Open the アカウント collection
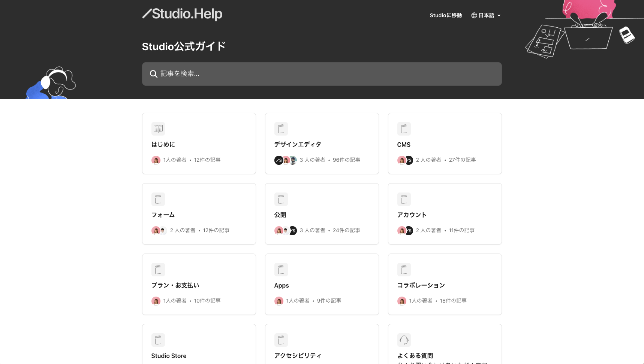Screen dimensions: 644x364 pos(445,214)
